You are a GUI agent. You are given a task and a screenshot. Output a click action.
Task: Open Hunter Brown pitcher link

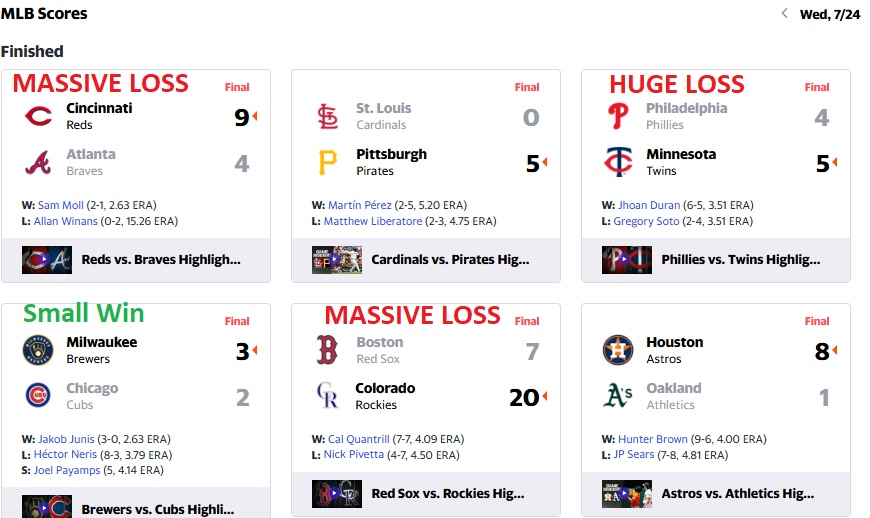tap(652, 439)
